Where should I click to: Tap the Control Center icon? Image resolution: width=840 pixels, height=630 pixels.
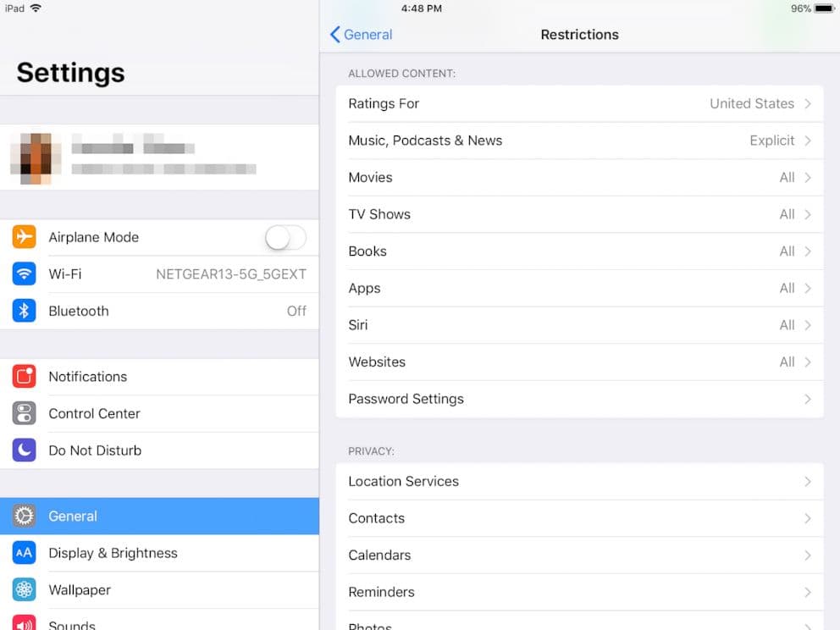click(x=24, y=413)
